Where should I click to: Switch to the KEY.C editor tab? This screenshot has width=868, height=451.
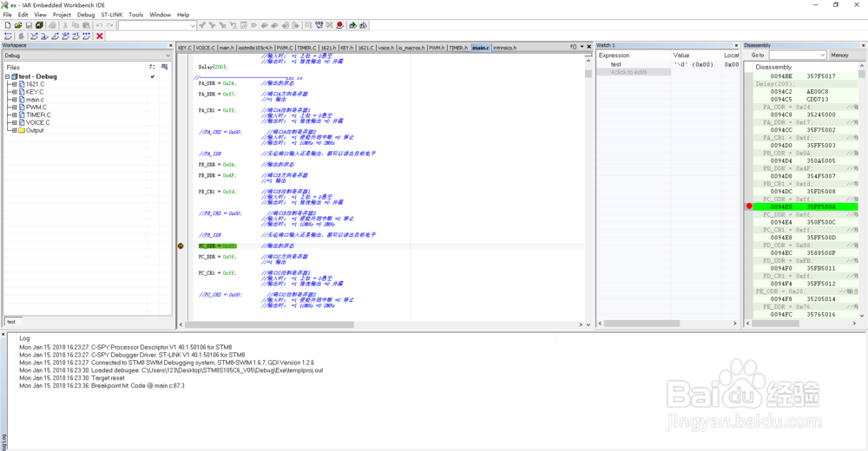tap(185, 48)
